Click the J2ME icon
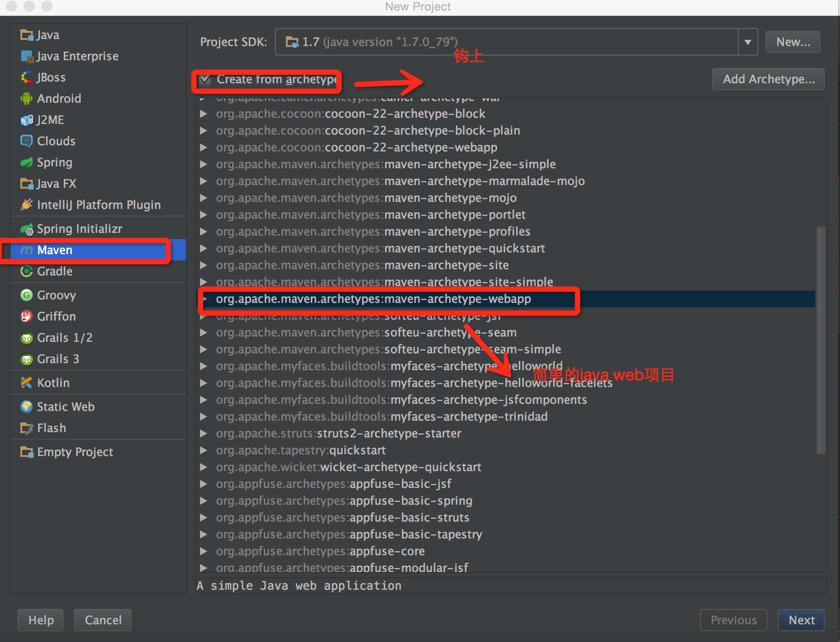This screenshot has height=642, width=840. click(x=27, y=120)
